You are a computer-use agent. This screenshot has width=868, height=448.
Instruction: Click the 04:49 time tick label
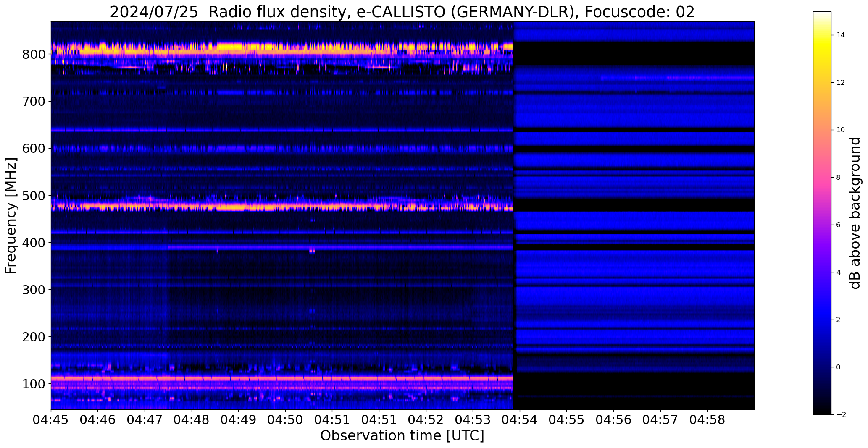(x=239, y=420)
